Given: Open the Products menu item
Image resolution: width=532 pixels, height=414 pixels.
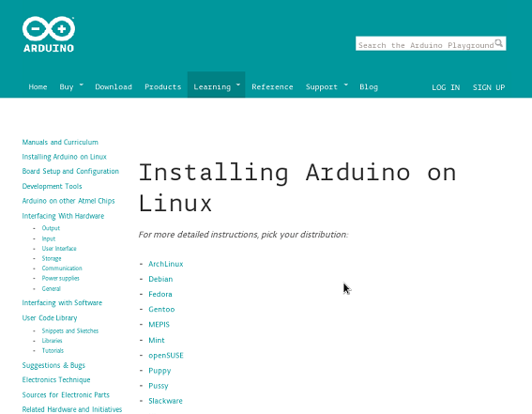Looking at the screenshot, I should [163, 87].
